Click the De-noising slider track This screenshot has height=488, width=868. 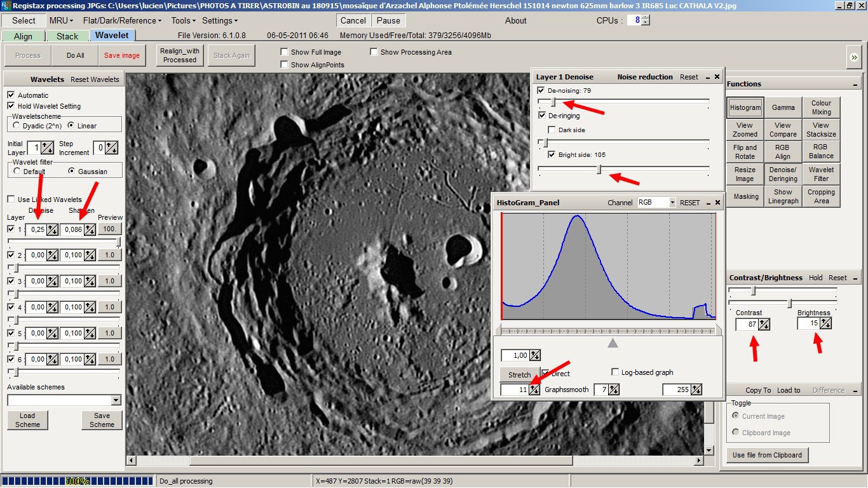point(623,102)
